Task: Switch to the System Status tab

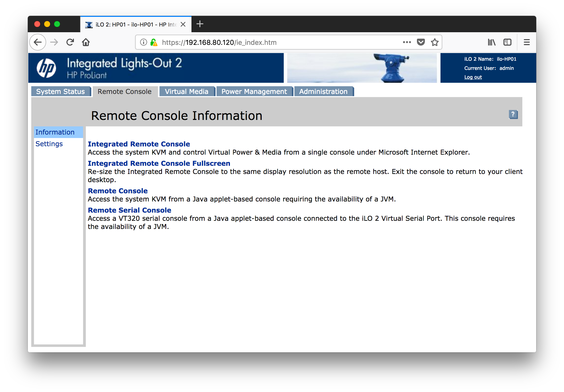Action: (x=61, y=91)
